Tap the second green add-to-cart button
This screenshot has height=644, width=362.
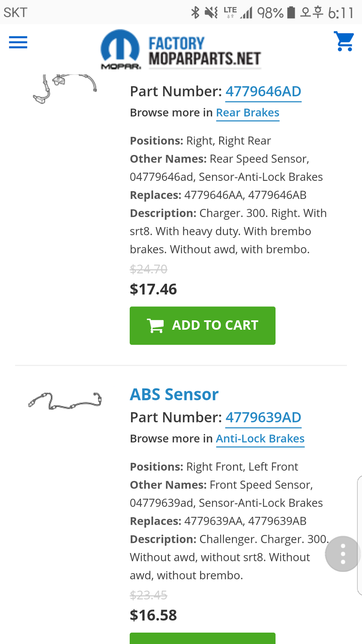click(203, 639)
